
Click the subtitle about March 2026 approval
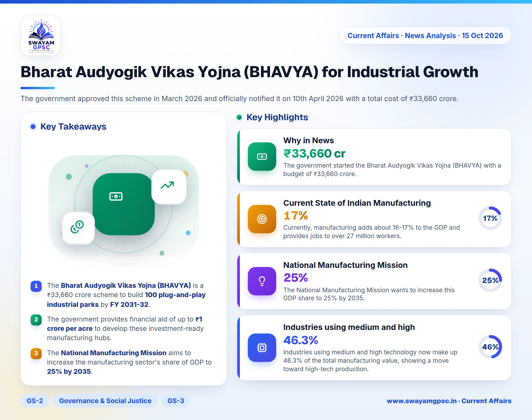(x=239, y=99)
